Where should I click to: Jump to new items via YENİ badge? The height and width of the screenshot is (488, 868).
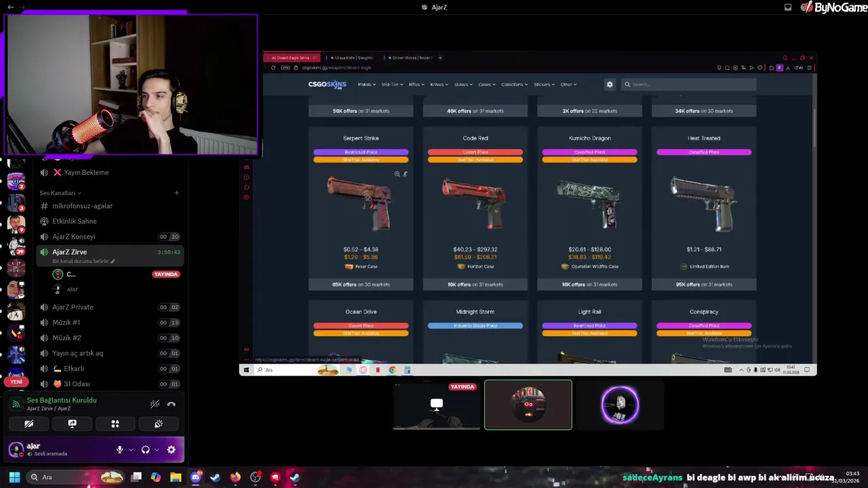tap(16, 382)
